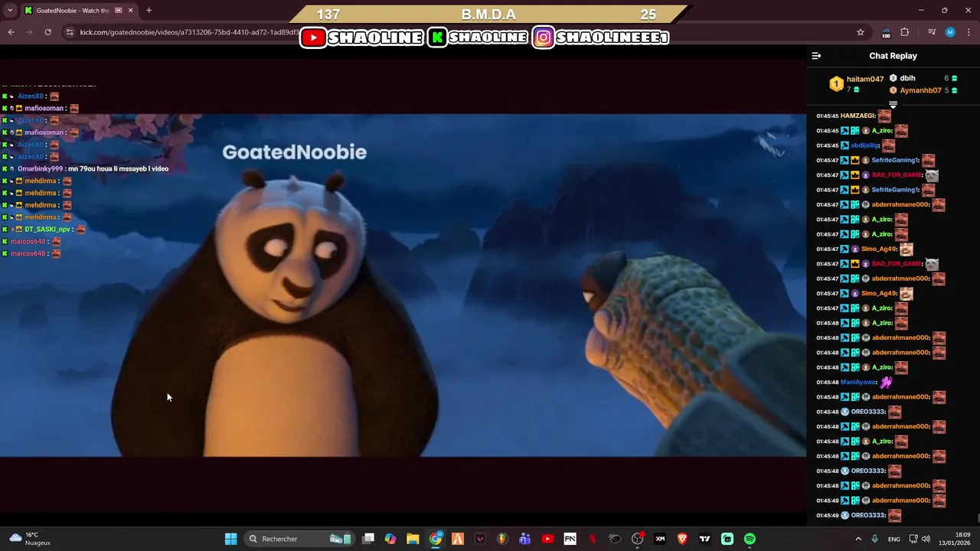Click the Kung Fu Panda video frame
This screenshot has width=980, height=551.
click(403, 285)
